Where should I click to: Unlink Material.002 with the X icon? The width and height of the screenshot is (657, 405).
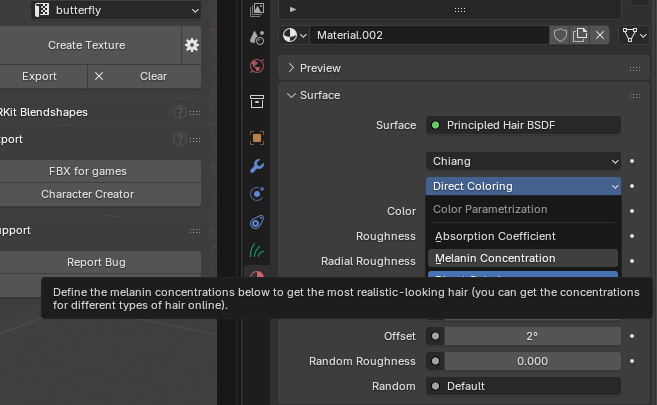click(x=600, y=35)
